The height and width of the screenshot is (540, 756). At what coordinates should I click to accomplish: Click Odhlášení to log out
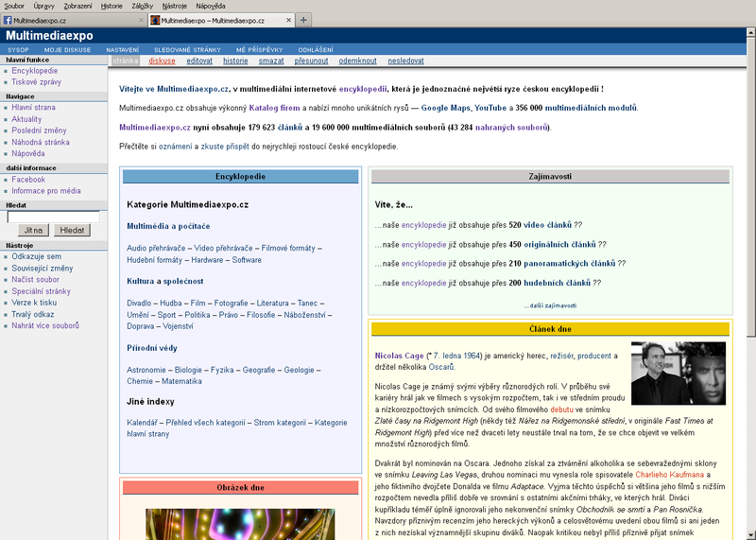pos(315,48)
